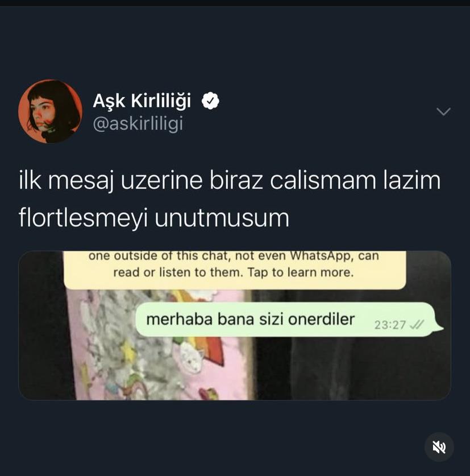Open the tweet options chevron menu
The width and height of the screenshot is (470, 476).
[443, 111]
